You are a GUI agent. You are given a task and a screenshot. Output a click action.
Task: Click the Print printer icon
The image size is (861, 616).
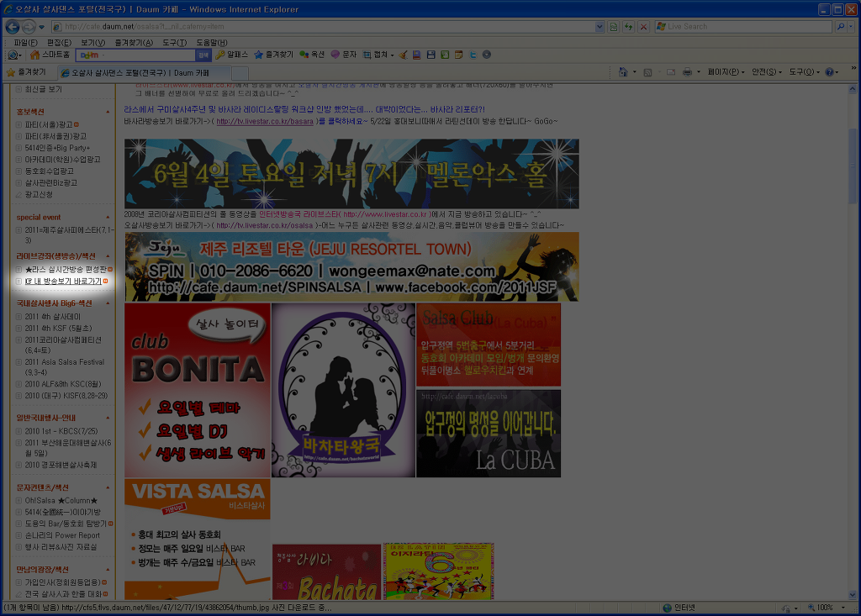click(687, 72)
